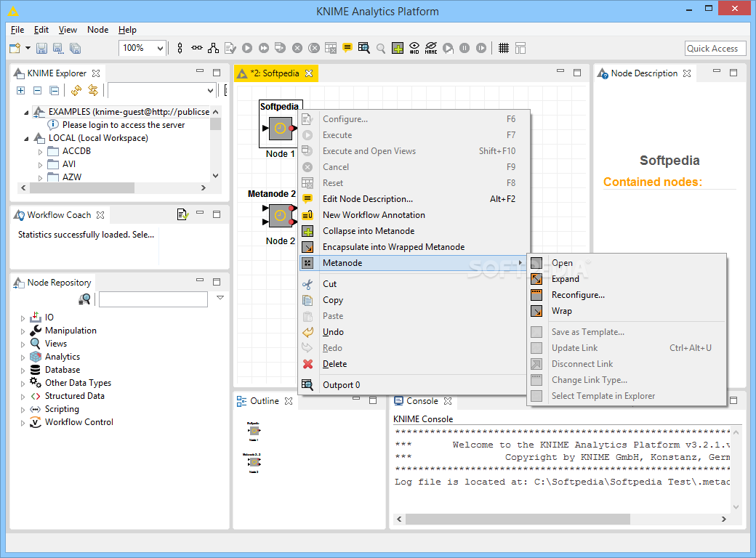This screenshot has width=756, height=558.
Task: Click the Node Repository search field
Action: pyautogui.click(x=153, y=299)
